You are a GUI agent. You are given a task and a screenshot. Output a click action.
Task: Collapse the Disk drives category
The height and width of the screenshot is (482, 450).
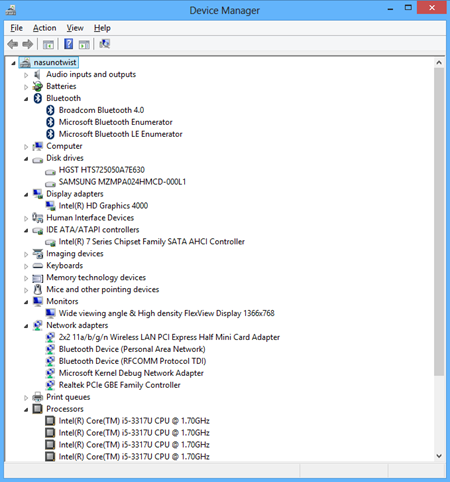[x=26, y=159]
